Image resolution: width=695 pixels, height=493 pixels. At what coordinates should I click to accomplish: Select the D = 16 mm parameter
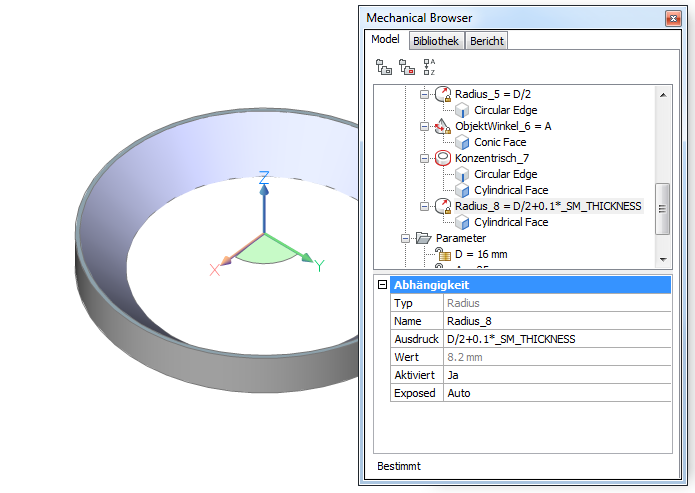[x=481, y=255]
